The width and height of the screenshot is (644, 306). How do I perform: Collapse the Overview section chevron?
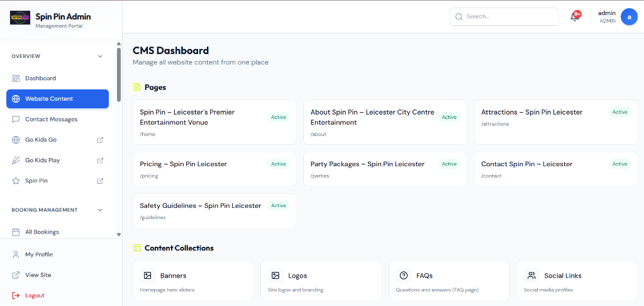100,56
